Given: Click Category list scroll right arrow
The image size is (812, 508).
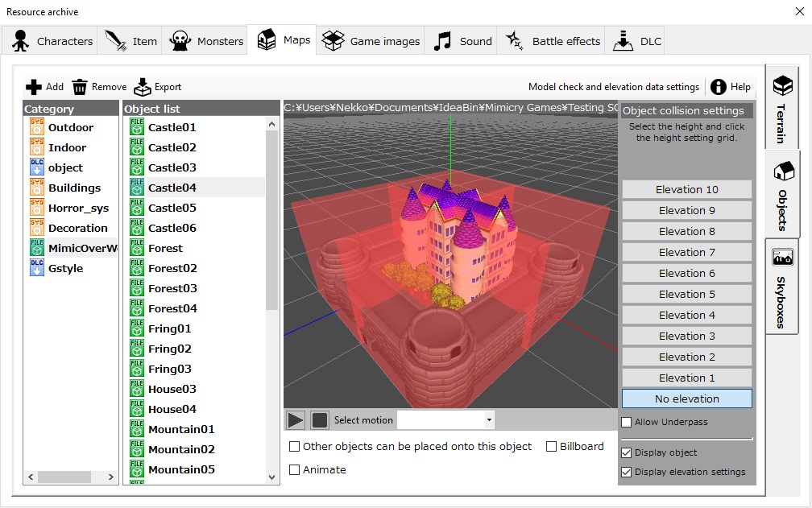Looking at the screenshot, I should 111,477.
